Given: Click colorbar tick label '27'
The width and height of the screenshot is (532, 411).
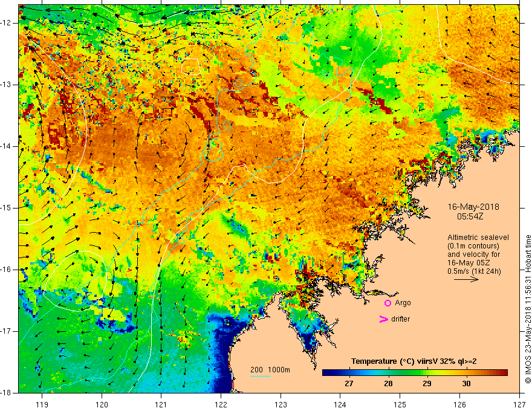Looking at the screenshot, I should click(x=348, y=384).
